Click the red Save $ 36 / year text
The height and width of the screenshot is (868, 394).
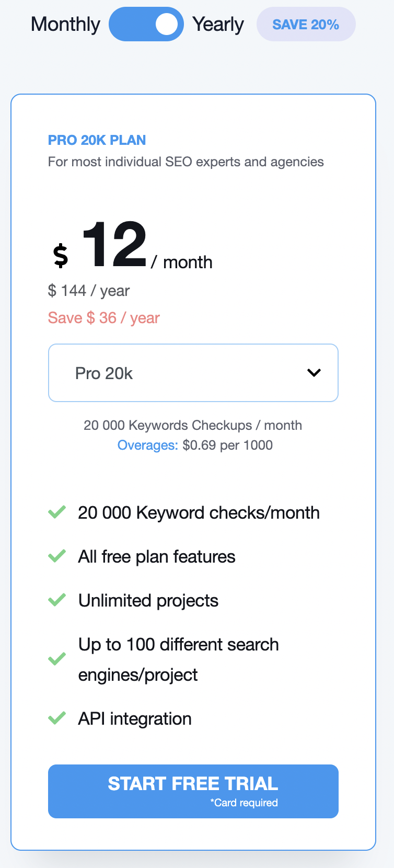tap(104, 318)
